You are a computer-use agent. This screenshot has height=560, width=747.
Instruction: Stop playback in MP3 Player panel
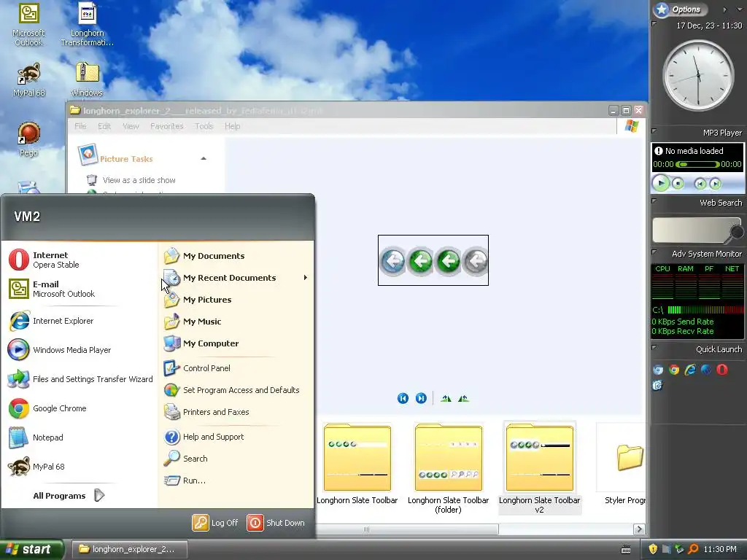[678, 183]
